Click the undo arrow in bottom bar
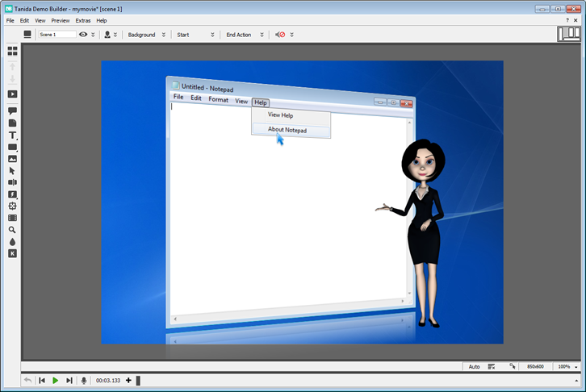Viewport: 586px width, 392px height. coord(27,381)
